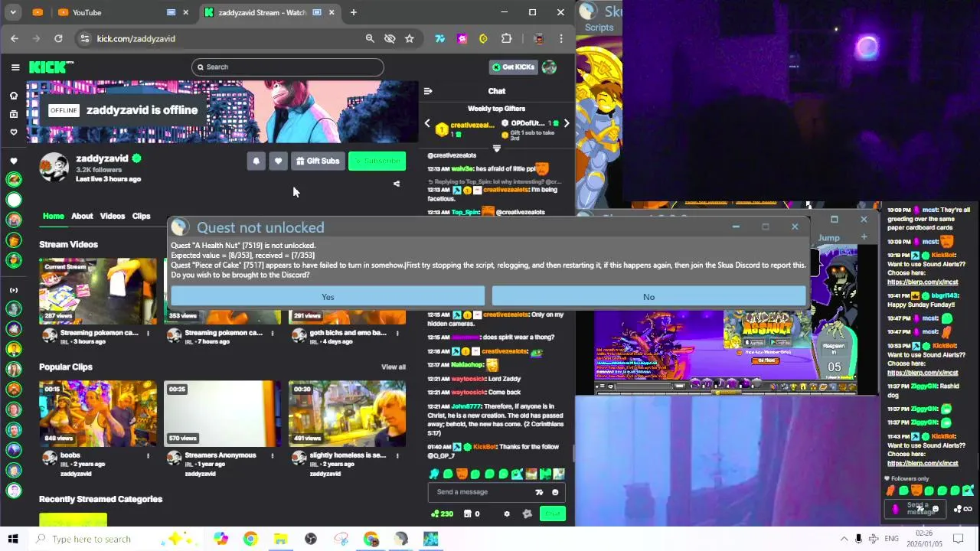Viewport: 980px width, 551px height.
Task: Expand the gifters leaderboard chevron
Action: click(496, 148)
